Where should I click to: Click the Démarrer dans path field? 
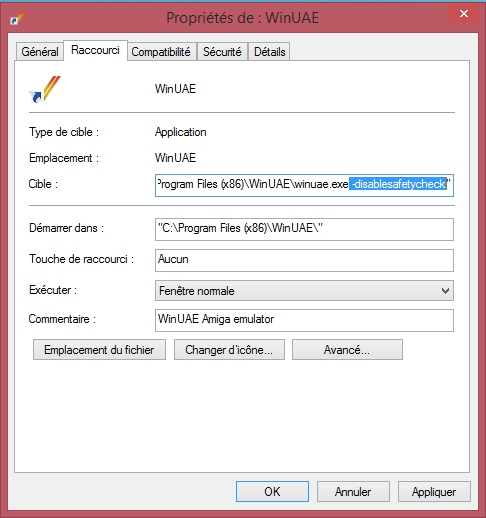point(304,229)
